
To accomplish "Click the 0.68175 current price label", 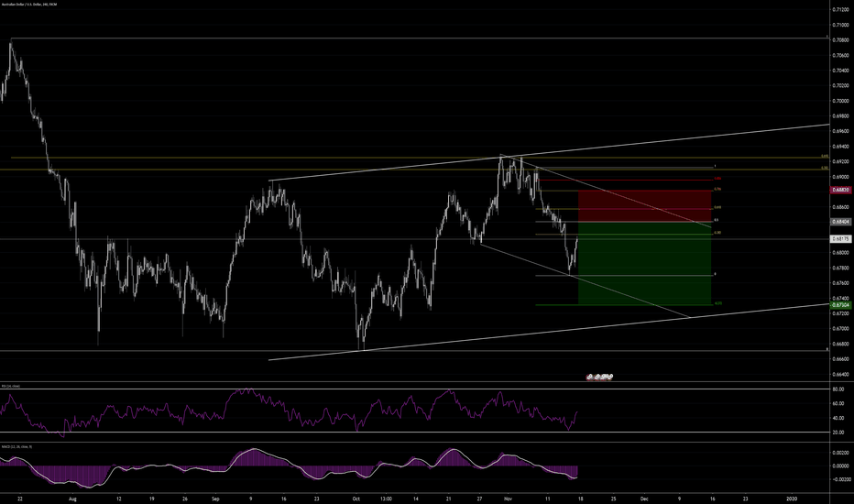I will pos(841,239).
